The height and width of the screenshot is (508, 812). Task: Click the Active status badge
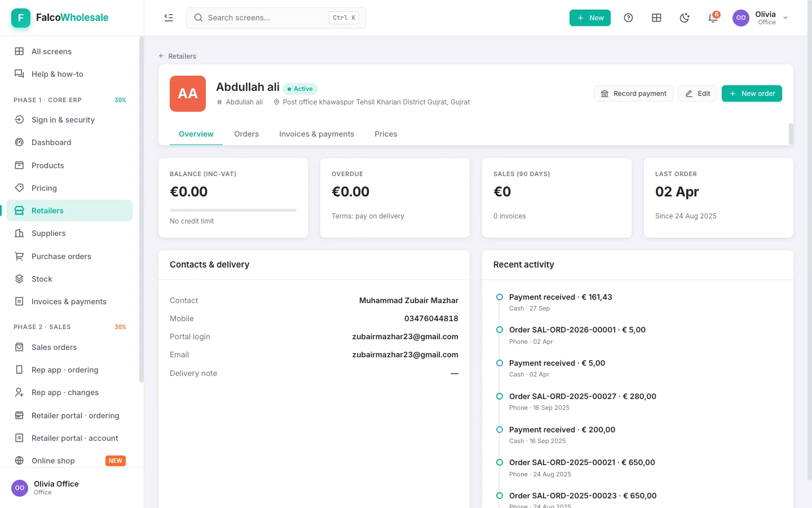tap(301, 89)
